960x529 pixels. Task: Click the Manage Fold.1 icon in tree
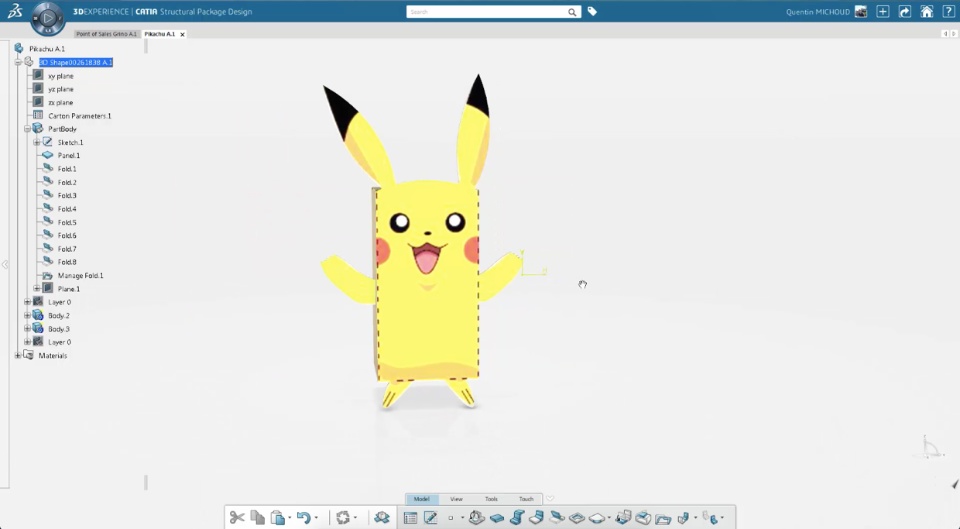48,276
